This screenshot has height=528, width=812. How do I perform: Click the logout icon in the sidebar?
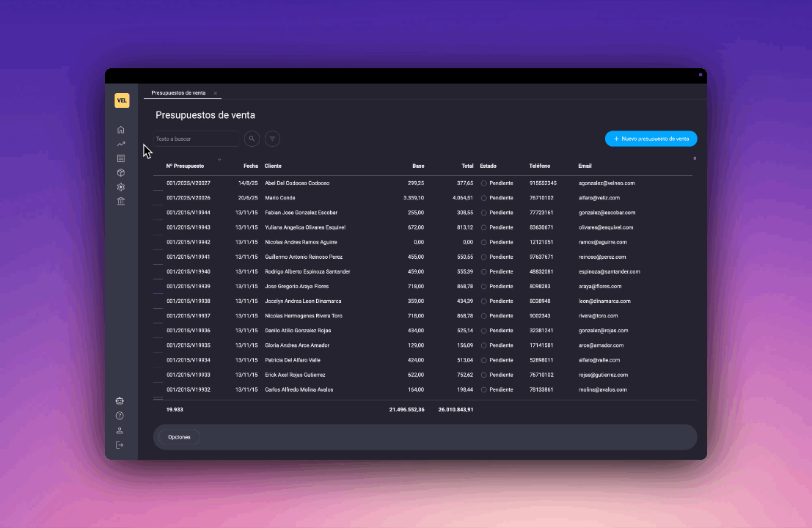pyautogui.click(x=120, y=445)
